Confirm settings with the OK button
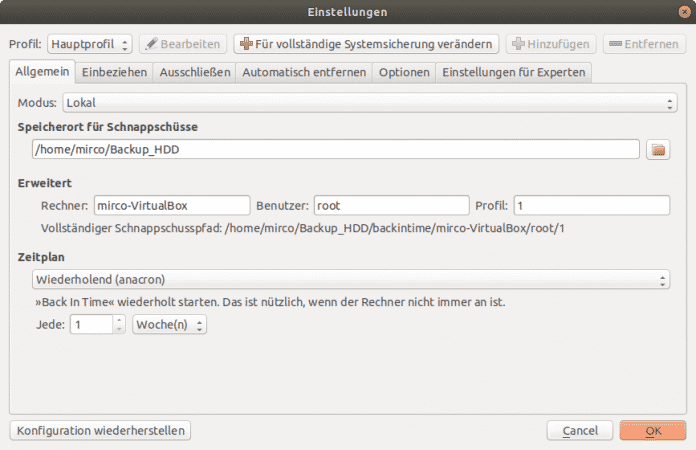The height and width of the screenshot is (450, 696). pos(652,431)
